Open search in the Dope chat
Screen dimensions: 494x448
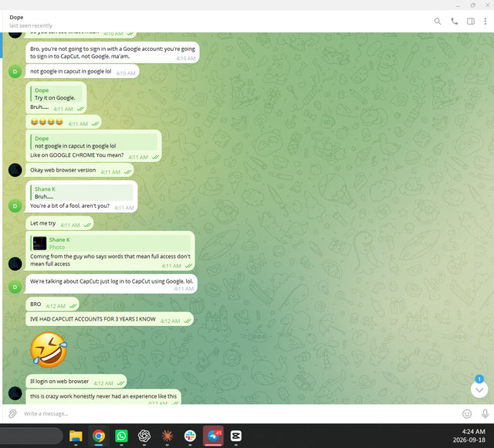pyautogui.click(x=438, y=21)
